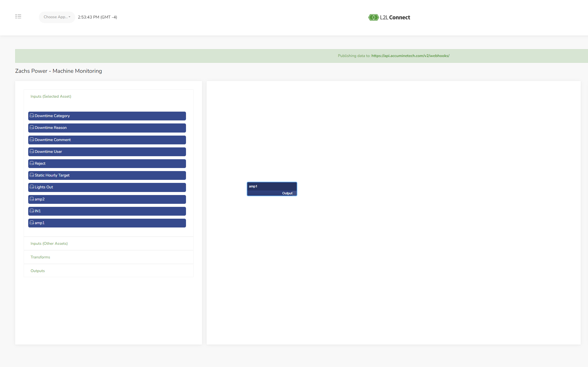Screen dimensions: 588x367
Task: Open the Choose App dropdown
Action: 57,17
